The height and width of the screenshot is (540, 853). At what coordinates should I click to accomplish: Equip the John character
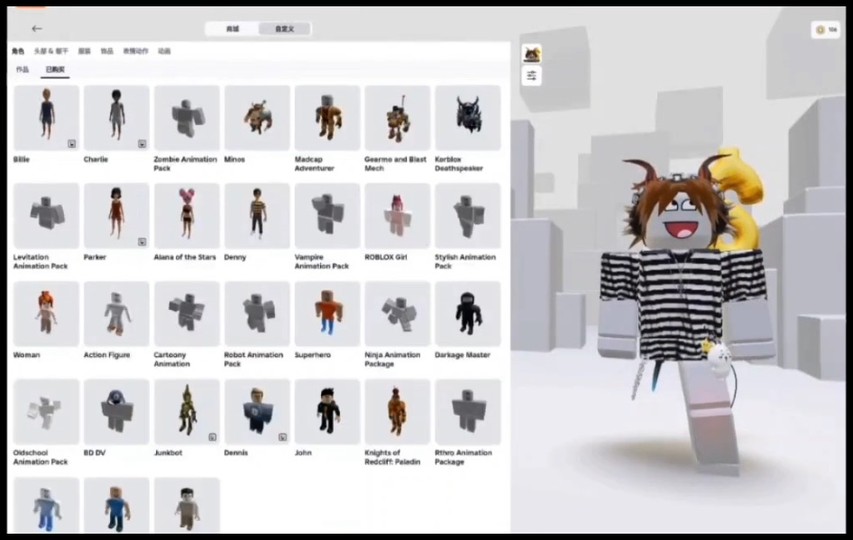(327, 412)
